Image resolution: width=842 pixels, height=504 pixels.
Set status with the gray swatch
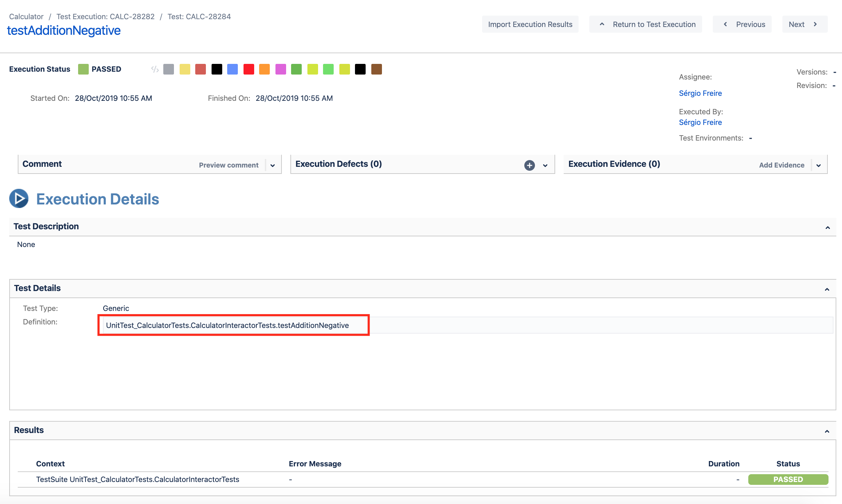[169, 69]
